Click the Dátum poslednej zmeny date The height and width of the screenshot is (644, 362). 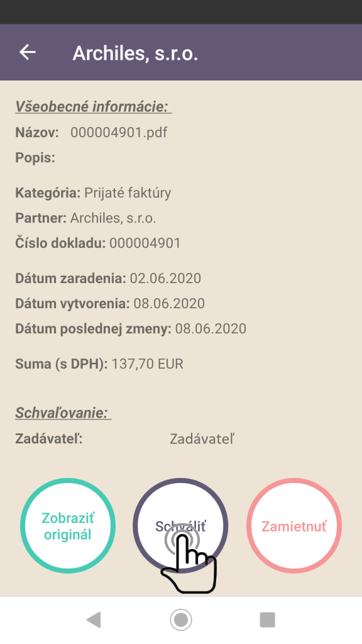coord(211,328)
